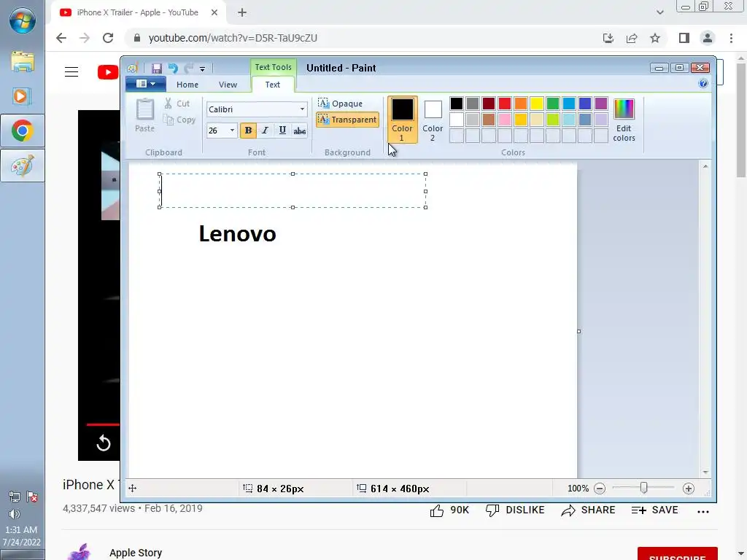Expand the Calibri font family dropdown
The height and width of the screenshot is (560, 747).
point(302,109)
